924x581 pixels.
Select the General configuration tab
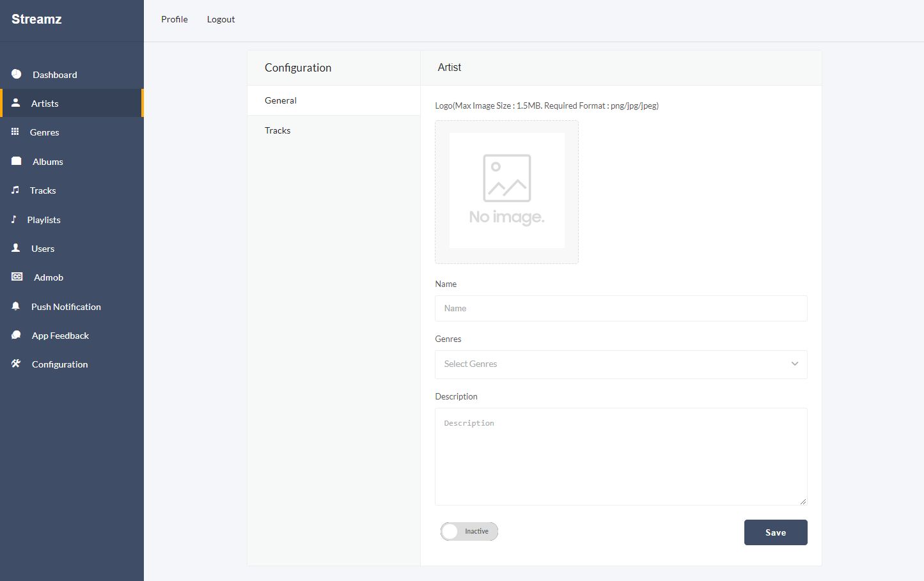point(281,100)
